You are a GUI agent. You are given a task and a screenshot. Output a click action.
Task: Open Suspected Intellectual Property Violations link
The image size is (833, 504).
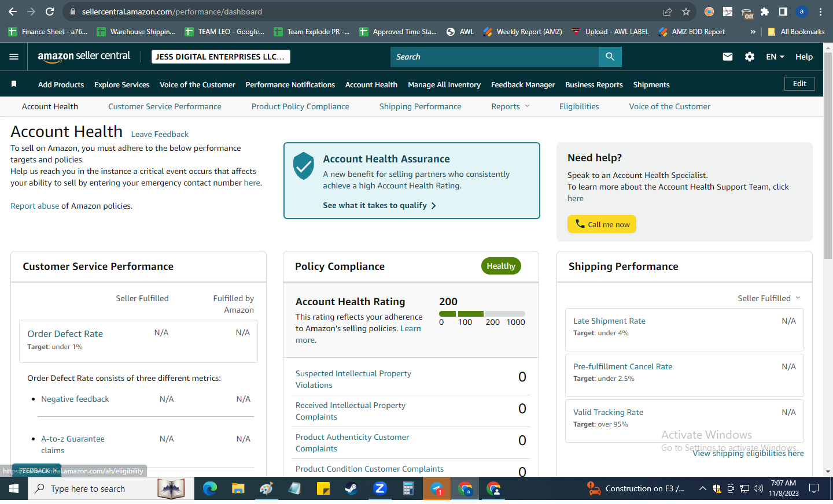coord(353,379)
